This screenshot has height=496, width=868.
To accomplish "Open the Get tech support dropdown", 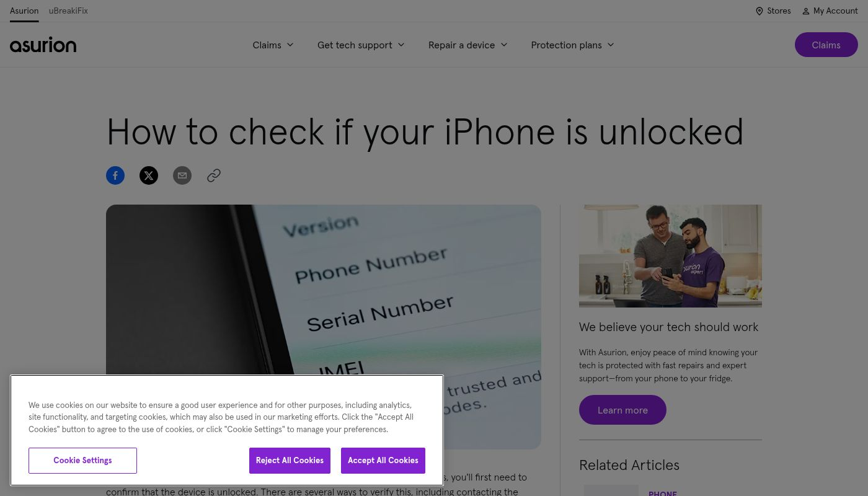I will (361, 45).
